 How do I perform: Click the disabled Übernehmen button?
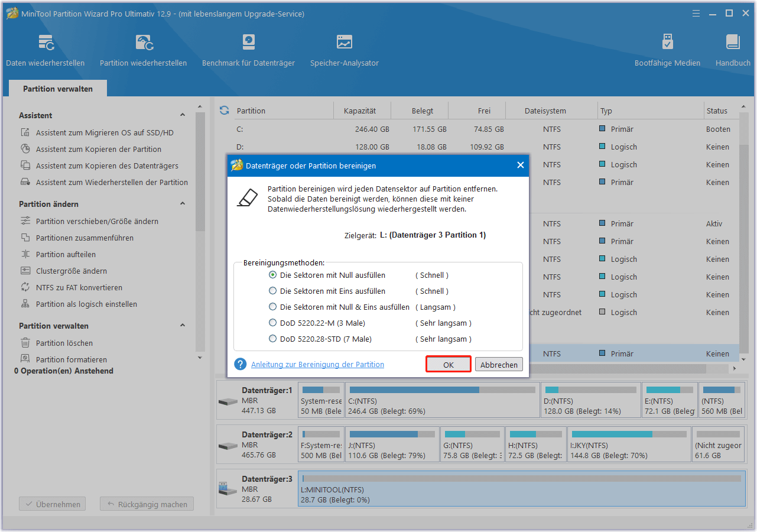53,504
